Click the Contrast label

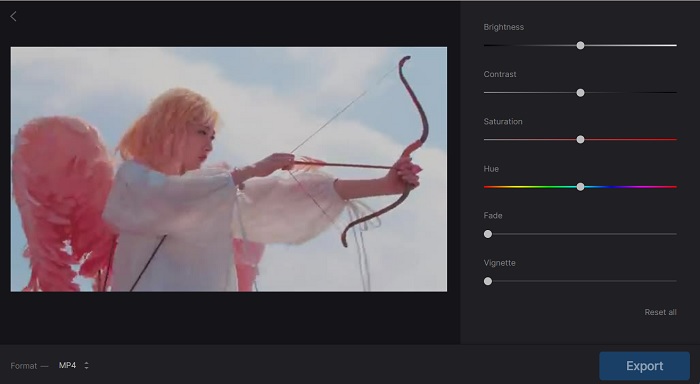coord(500,75)
